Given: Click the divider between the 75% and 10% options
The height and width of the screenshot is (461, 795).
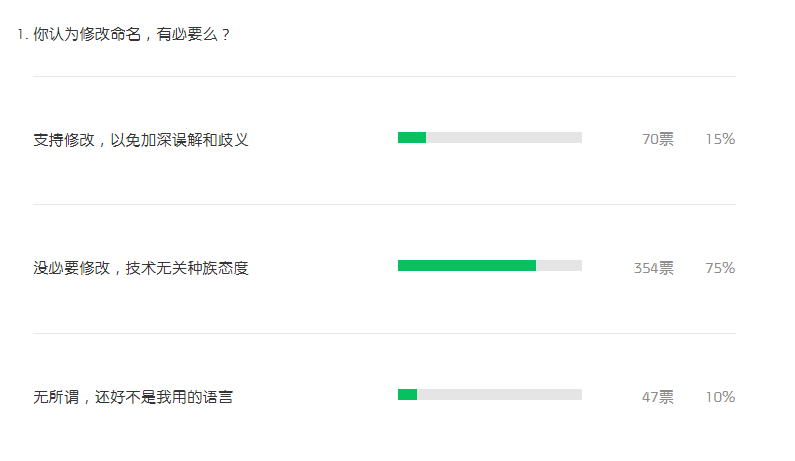Looking at the screenshot, I should 384,333.
